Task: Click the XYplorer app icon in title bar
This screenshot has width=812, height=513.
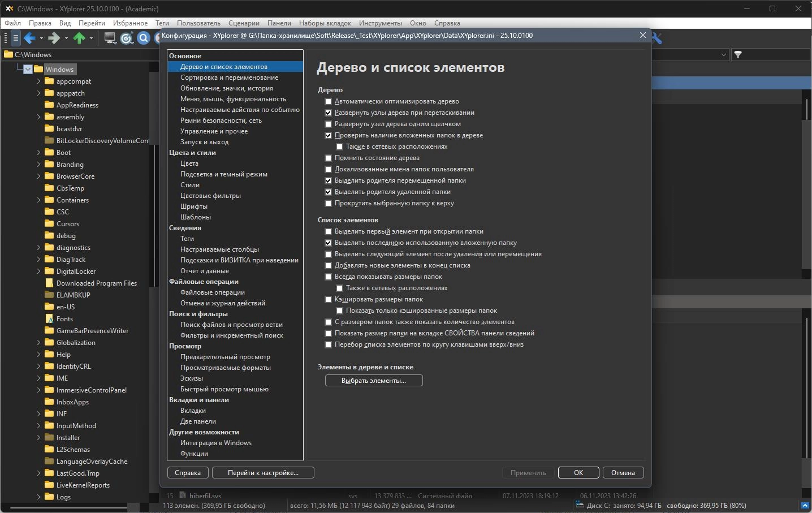Action: point(9,8)
